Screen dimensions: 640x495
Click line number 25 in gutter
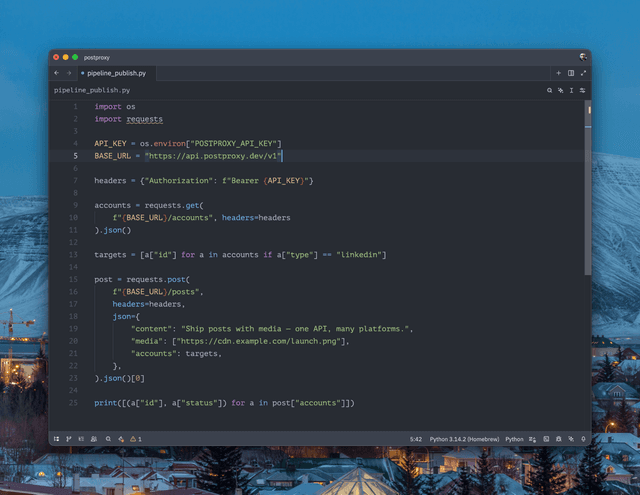[73, 403]
